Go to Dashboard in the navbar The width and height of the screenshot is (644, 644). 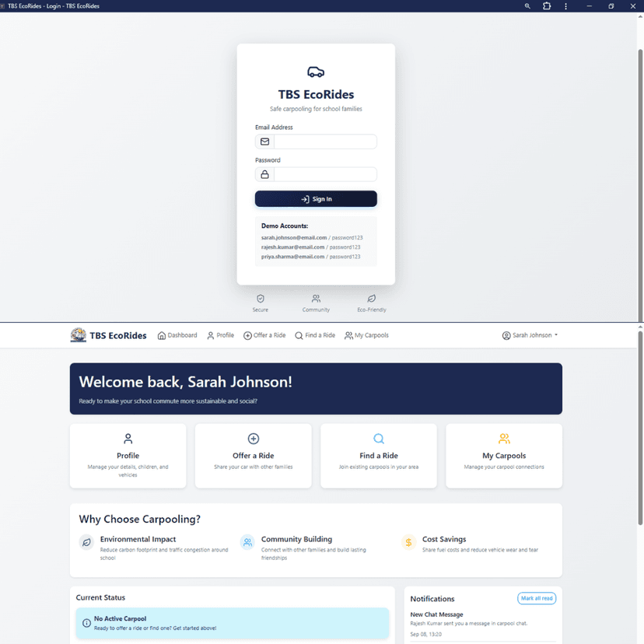tap(177, 335)
